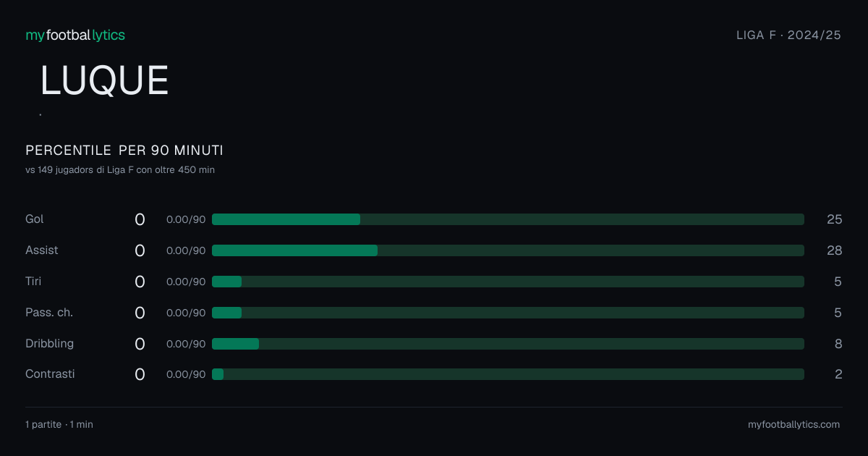
Task: Click the Tiri percentile bar
Action: 508,282
